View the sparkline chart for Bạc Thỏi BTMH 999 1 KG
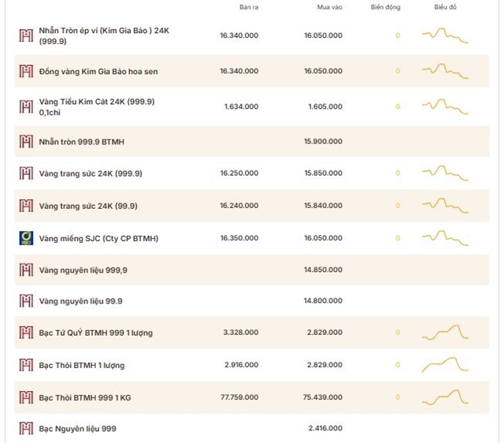Screen dimensions: 504x443 (x=445, y=397)
